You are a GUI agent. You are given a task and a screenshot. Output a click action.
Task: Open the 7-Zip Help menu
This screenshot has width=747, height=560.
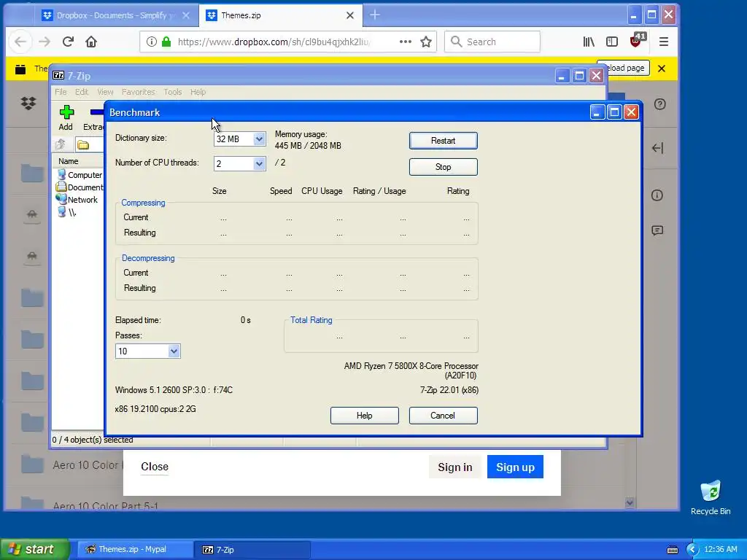[198, 92]
